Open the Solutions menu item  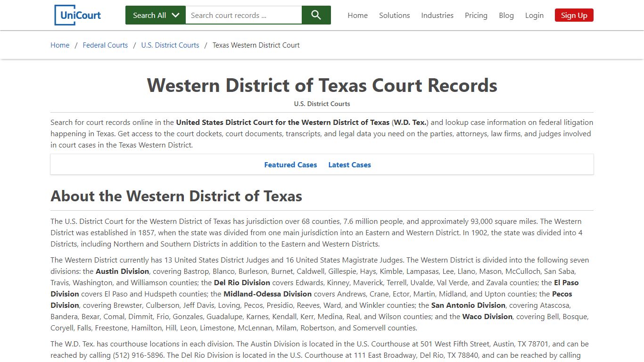point(395,15)
